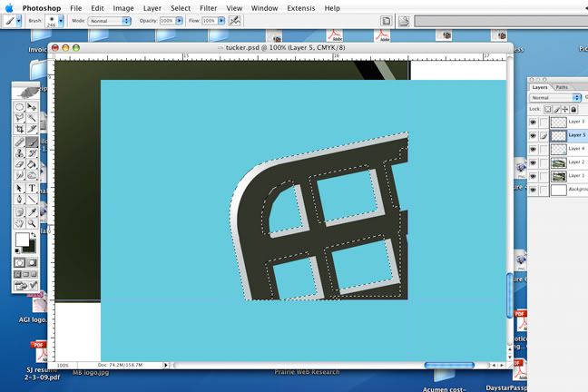Open layer blend mode Normal dropdown
588x392 pixels.
pos(555,97)
